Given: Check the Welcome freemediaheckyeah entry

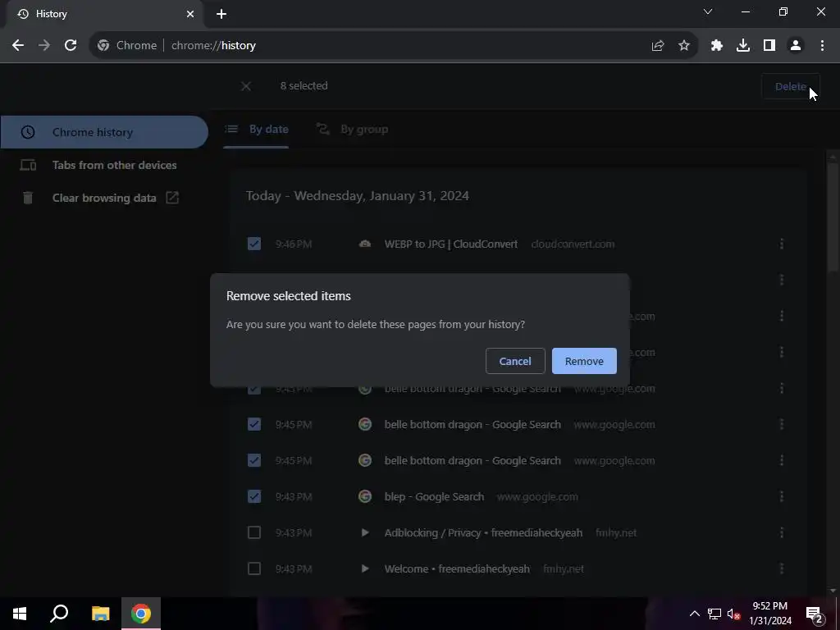Looking at the screenshot, I should coord(254,568).
